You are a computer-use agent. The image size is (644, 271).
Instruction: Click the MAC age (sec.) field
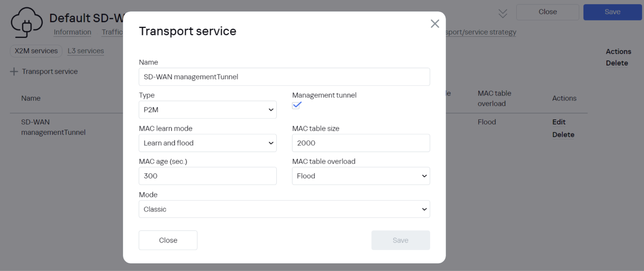208,176
